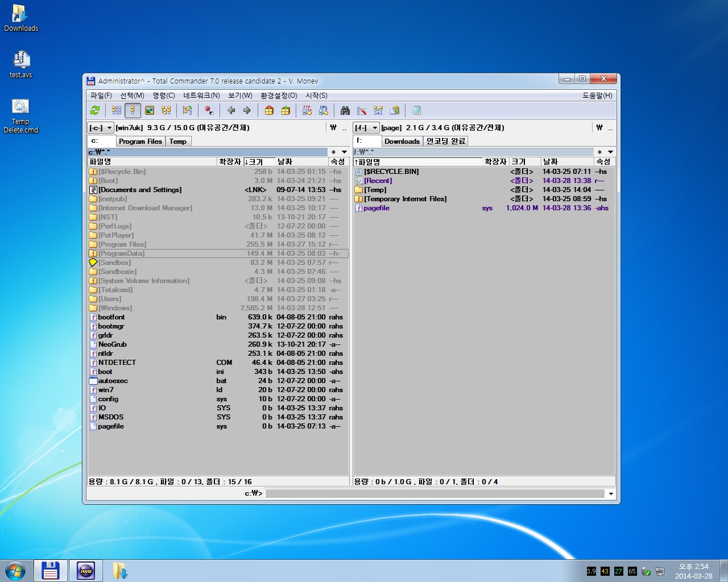
Task: Toggle thumbnail view in toolbar
Action: [x=150, y=110]
